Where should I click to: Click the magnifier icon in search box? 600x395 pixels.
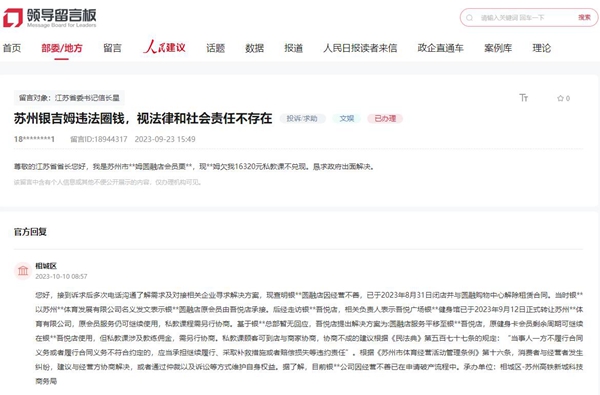coord(470,18)
